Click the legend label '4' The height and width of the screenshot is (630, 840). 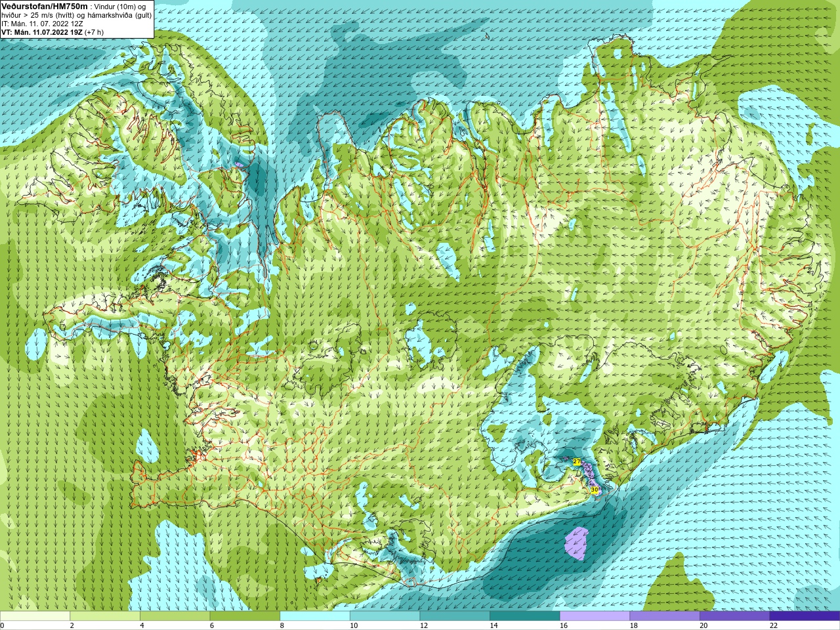tap(142, 625)
